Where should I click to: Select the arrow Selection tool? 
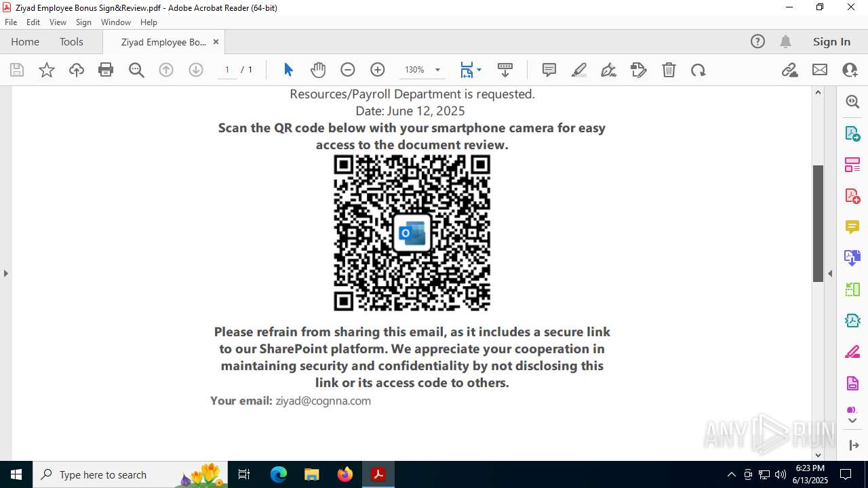(288, 70)
